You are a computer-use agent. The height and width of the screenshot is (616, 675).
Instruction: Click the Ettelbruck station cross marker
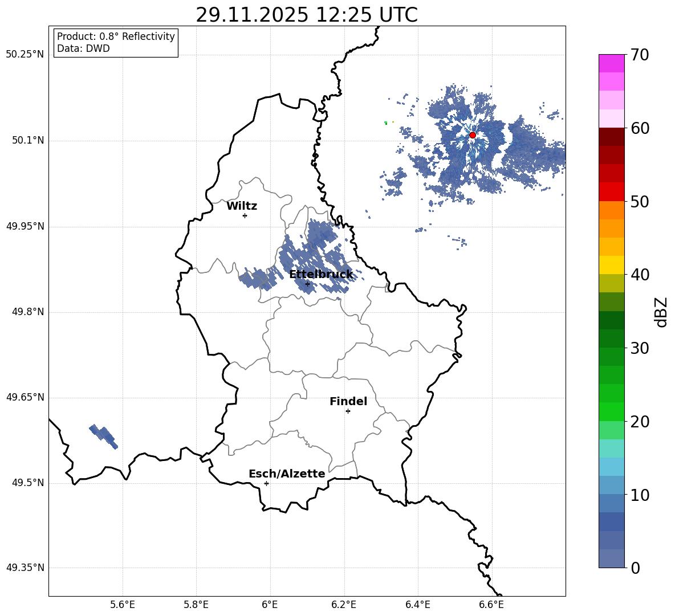coord(307,284)
